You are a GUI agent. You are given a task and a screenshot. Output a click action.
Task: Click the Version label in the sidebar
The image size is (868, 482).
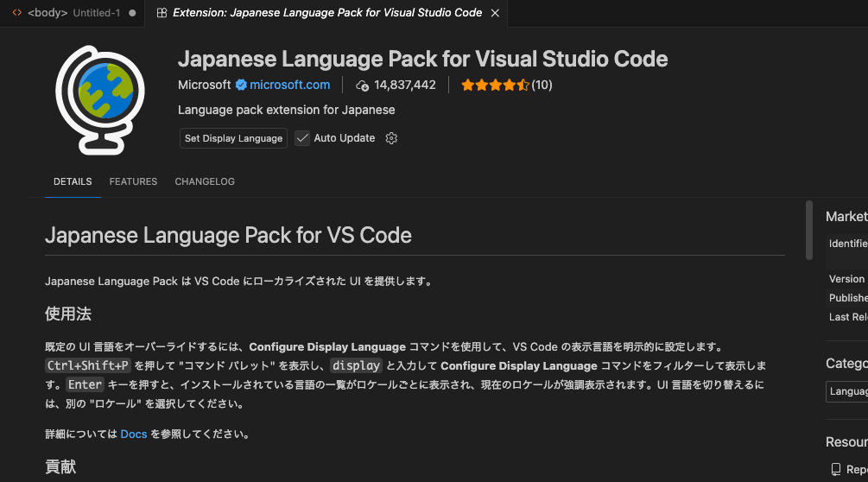tap(846, 279)
